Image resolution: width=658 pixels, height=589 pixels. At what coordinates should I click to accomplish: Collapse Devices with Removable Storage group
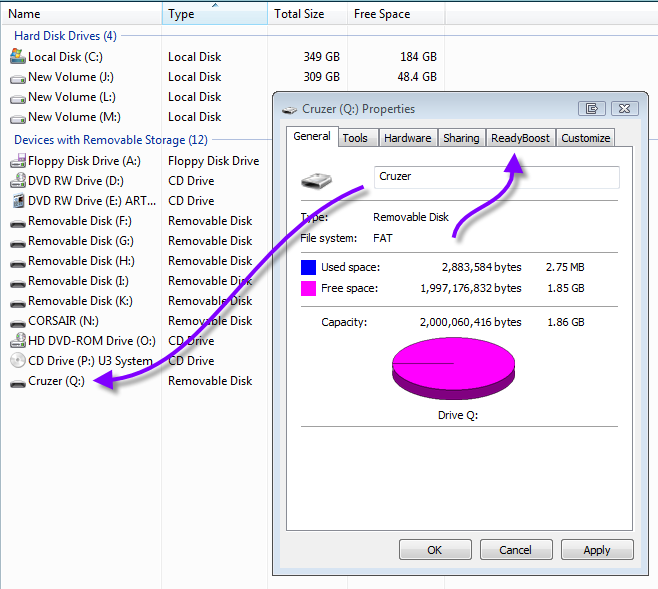(110, 140)
